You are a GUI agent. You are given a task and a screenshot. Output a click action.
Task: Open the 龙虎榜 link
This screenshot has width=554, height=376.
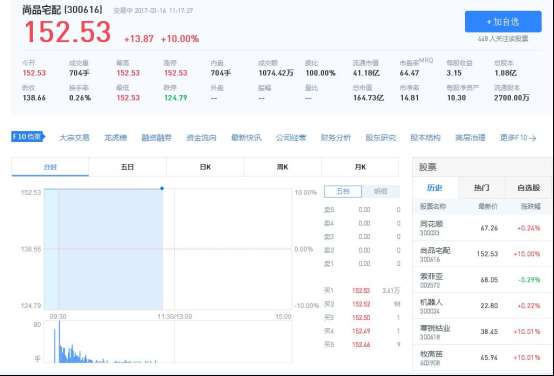tap(116, 137)
